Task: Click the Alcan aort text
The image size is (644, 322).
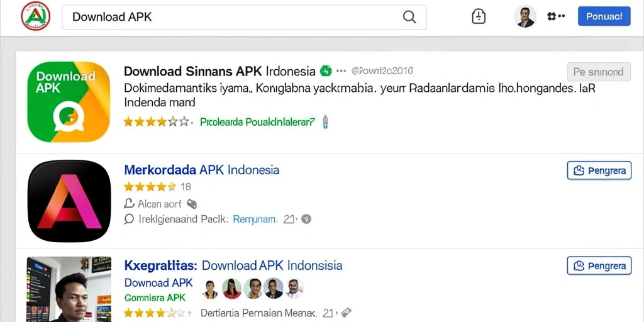Action: pyautogui.click(x=160, y=203)
